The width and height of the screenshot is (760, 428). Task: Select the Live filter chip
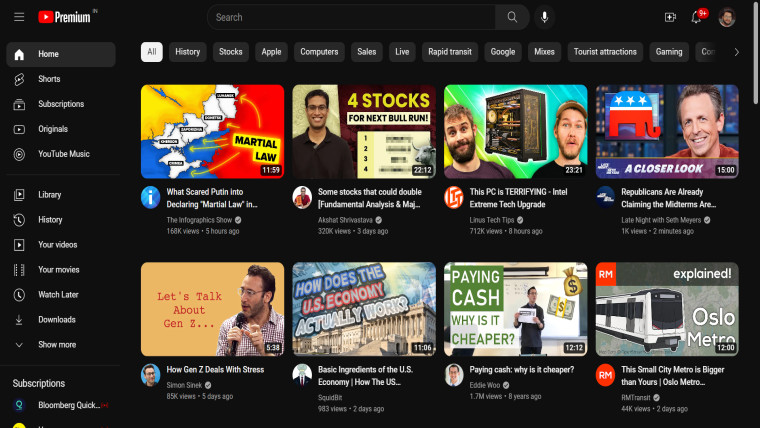tap(402, 52)
